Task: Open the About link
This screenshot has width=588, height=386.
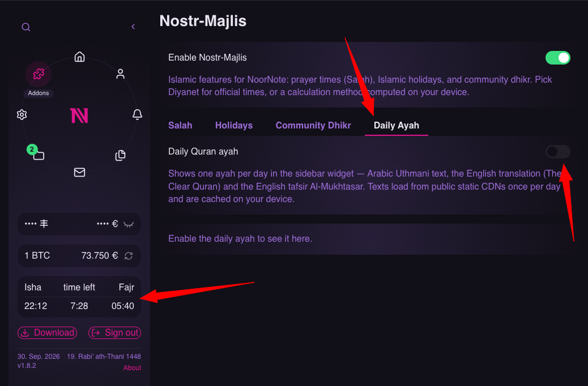Action: tap(133, 368)
